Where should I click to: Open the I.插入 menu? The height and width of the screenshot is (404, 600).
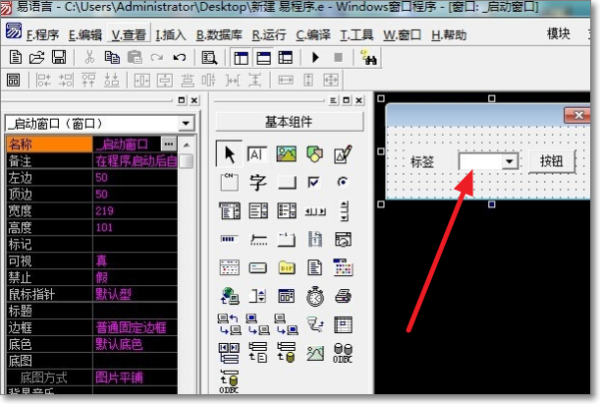[171, 35]
